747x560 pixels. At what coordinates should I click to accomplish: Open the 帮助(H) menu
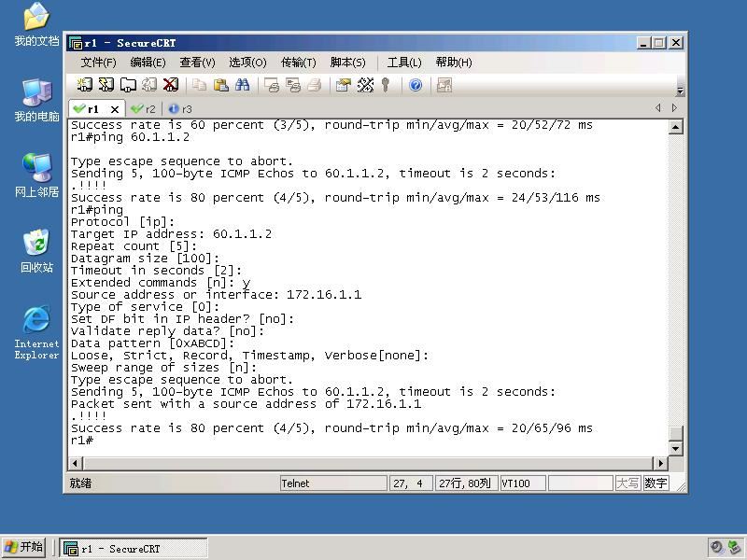(454, 63)
